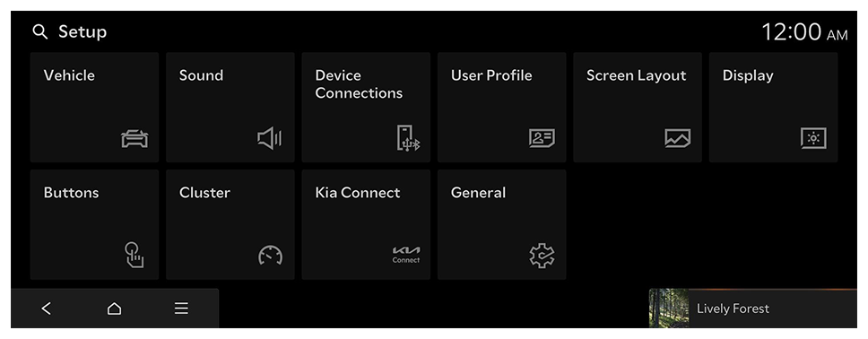Tap the car icon in Vehicle tile
The image size is (868, 339).
tap(135, 138)
